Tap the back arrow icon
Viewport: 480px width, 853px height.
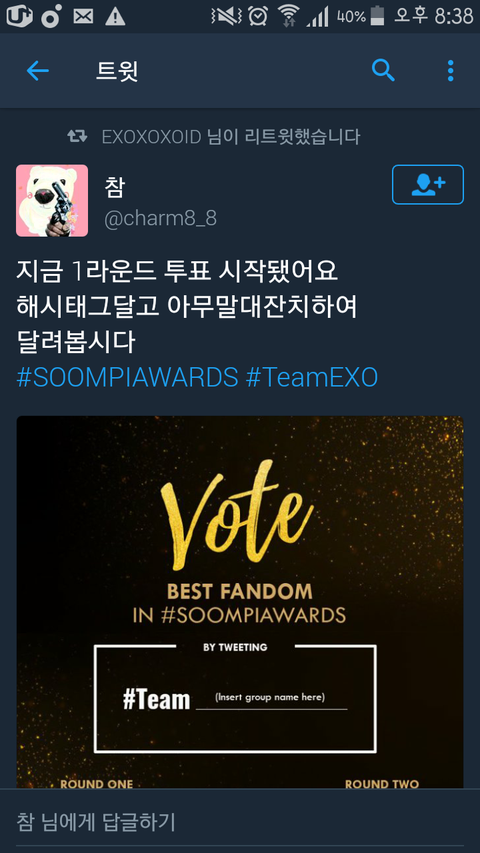(38, 71)
